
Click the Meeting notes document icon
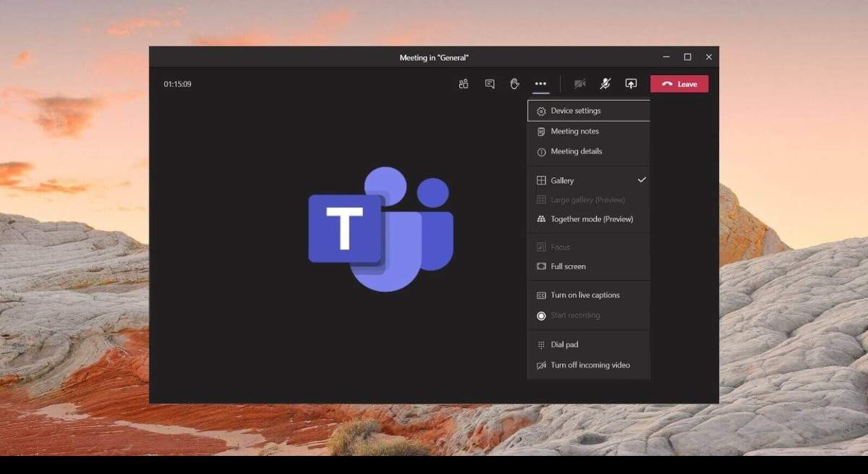click(541, 132)
